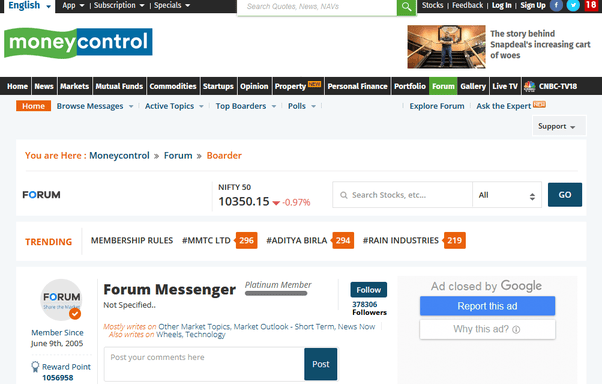Screen dimensions: 602x384
Task: Click the info icon beside Why this ad
Action: point(516,329)
